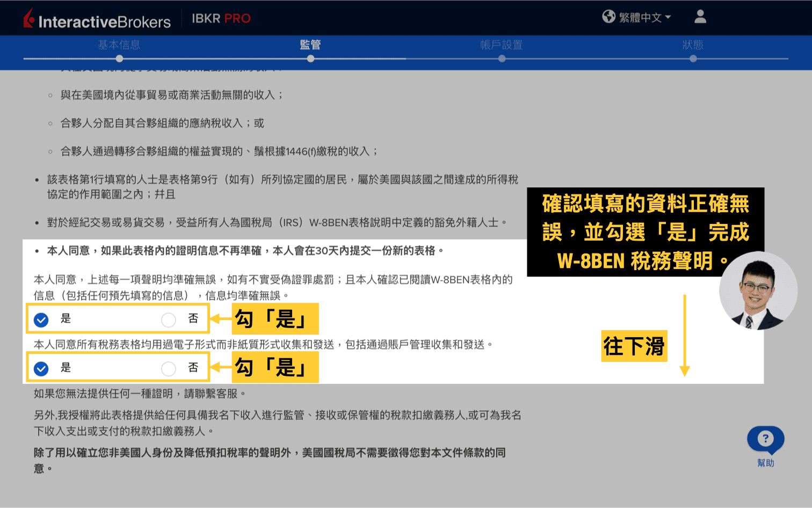Select the 帳戶設置 navigation tab
The height and width of the screenshot is (508, 812).
pyautogui.click(x=502, y=45)
